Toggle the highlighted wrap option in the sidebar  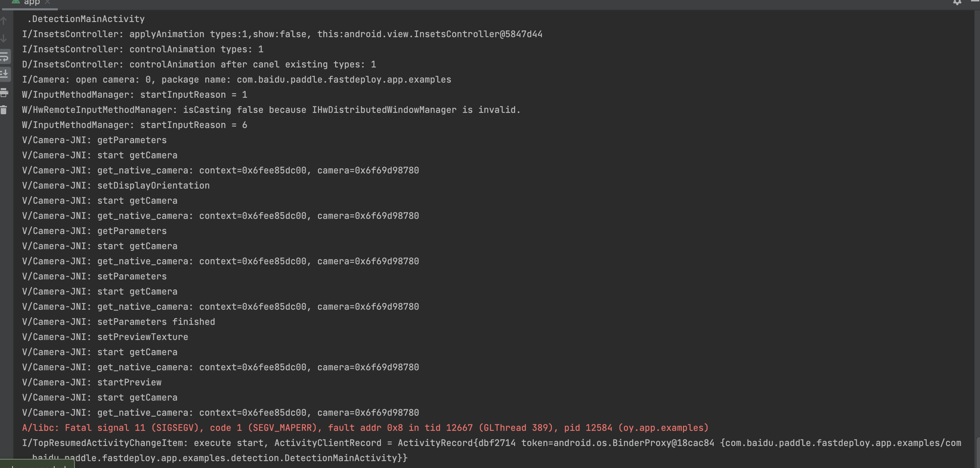pyautogui.click(x=4, y=56)
